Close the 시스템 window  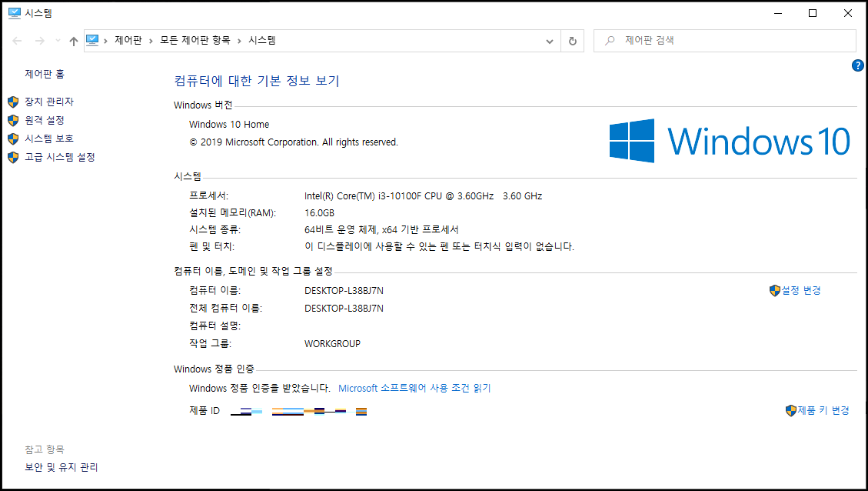click(847, 13)
